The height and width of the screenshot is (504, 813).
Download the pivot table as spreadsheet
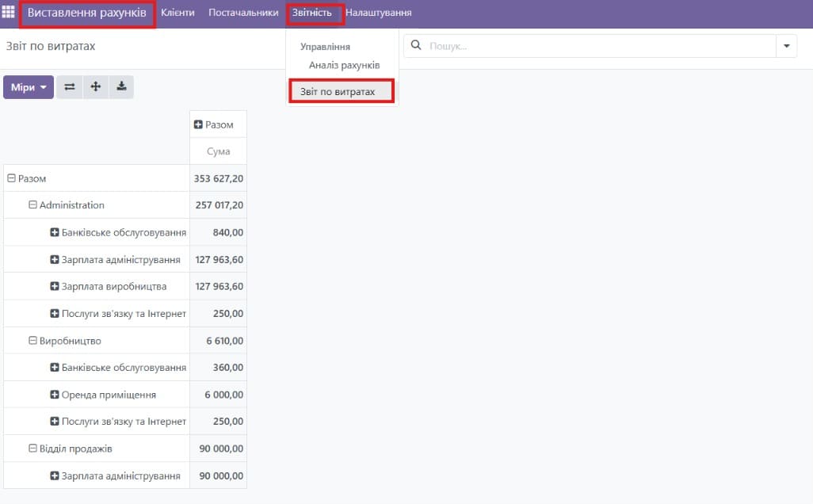coord(121,86)
